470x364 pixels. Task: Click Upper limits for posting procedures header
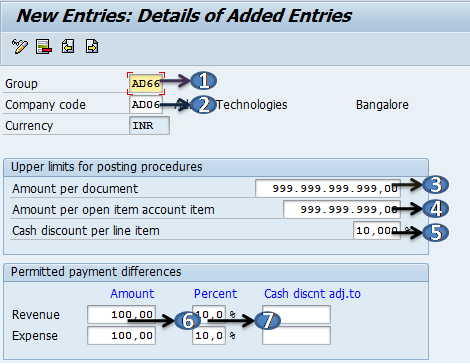(107, 167)
